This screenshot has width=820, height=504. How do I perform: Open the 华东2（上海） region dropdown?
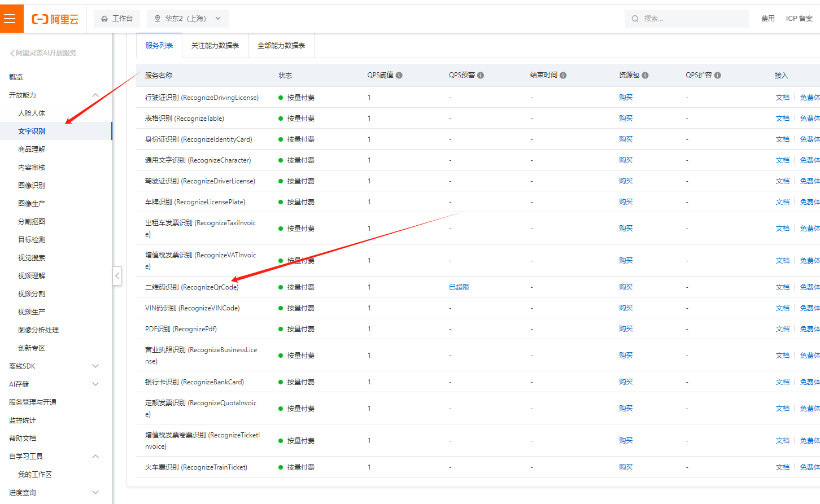[x=187, y=19]
